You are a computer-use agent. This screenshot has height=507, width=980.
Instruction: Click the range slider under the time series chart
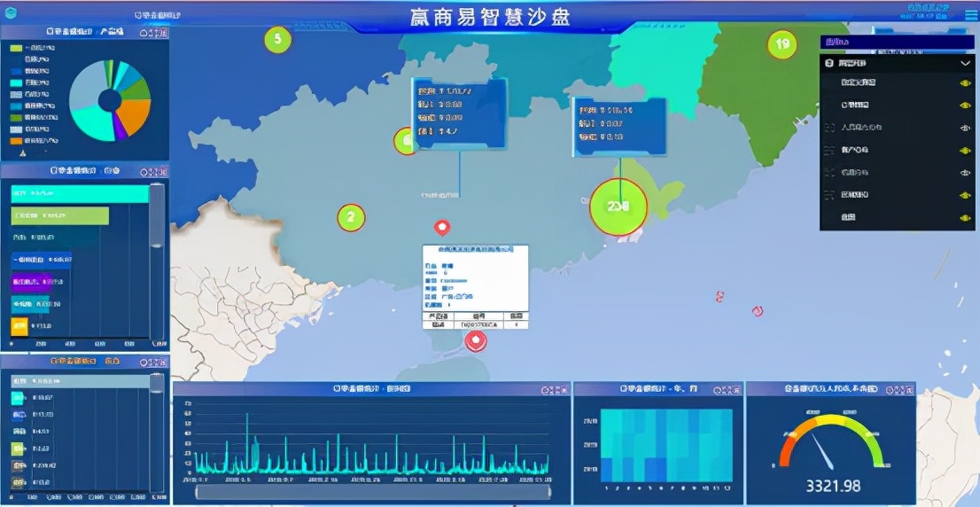point(373,492)
